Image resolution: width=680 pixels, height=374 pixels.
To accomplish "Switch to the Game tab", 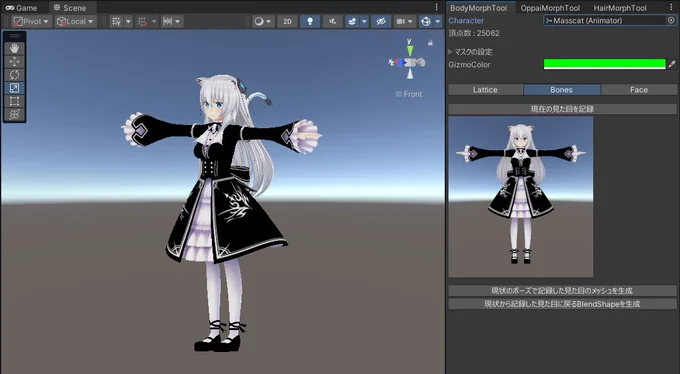I will (21, 7).
